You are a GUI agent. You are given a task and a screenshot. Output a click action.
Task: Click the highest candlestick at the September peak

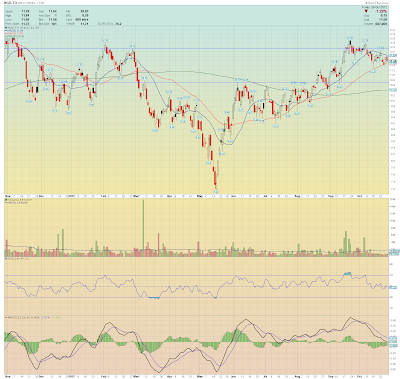350,43
